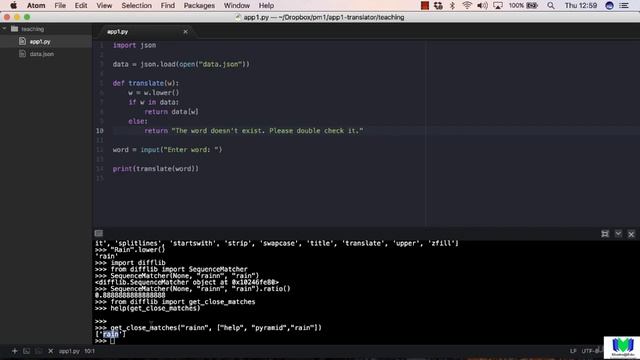Image resolution: width=640 pixels, height=360 pixels.
Task: Open the volume control in menu bar
Action: pyautogui.click(x=482, y=5)
